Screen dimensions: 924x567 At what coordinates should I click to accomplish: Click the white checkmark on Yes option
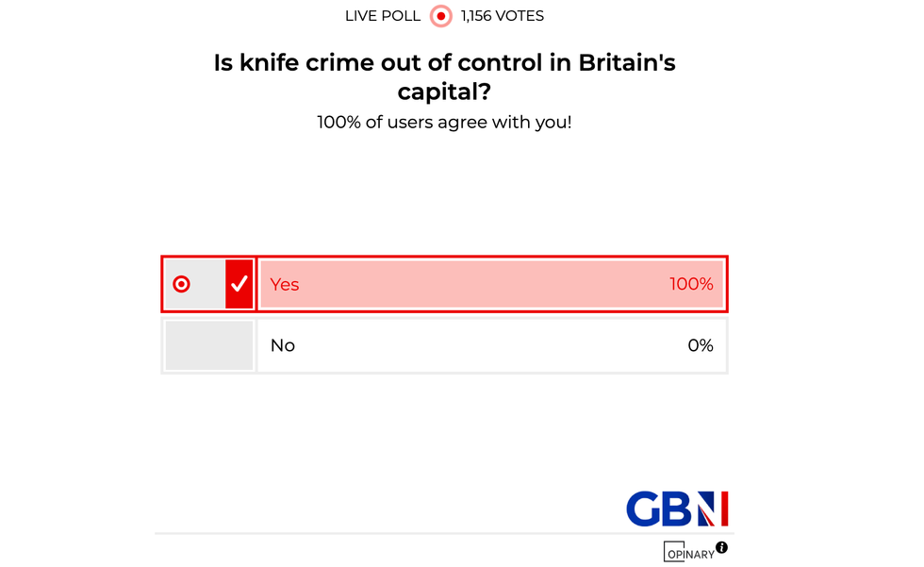pyautogui.click(x=239, y=284)
